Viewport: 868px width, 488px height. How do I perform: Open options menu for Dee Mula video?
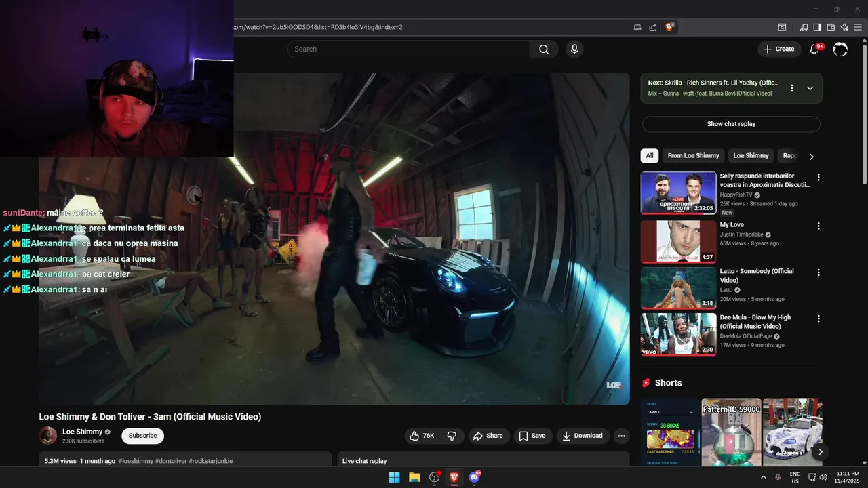coord(818,319)
